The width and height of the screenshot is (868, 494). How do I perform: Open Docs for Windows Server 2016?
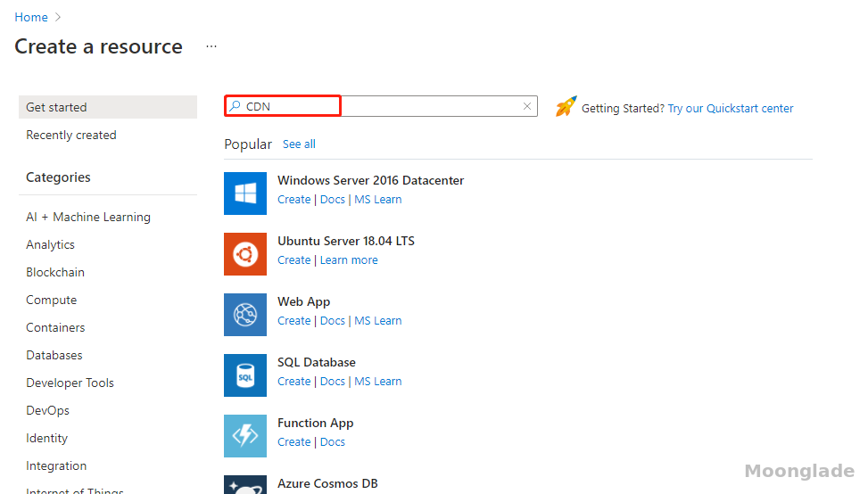click(x=333, y=200)
